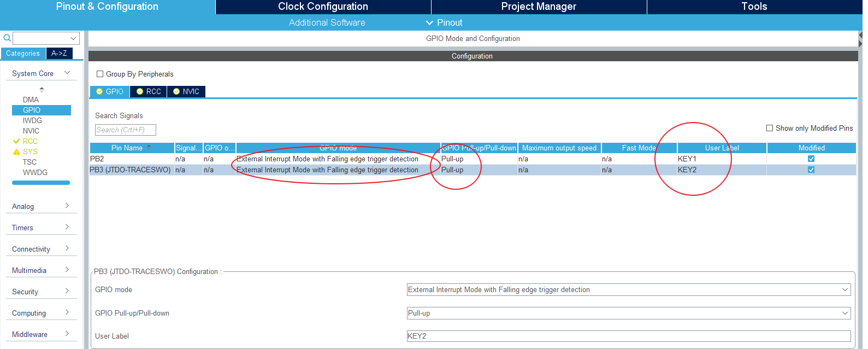Open the Project Manager tab
This screenshot has width=868, height=349.
click(539, 7)
